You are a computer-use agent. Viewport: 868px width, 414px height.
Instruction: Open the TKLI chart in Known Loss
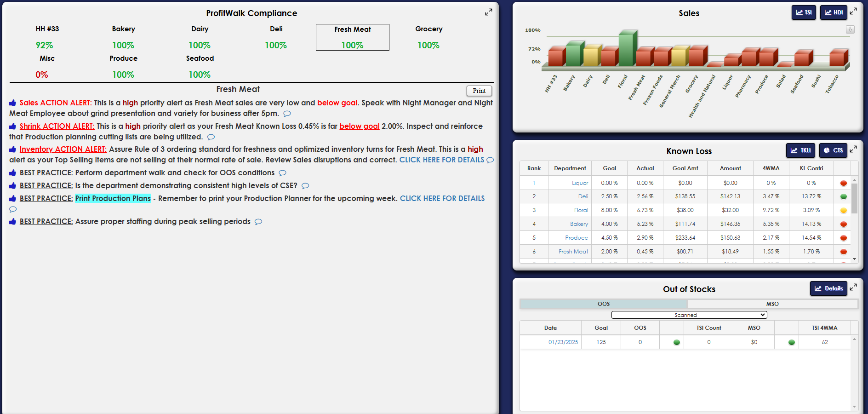point(800,150)
